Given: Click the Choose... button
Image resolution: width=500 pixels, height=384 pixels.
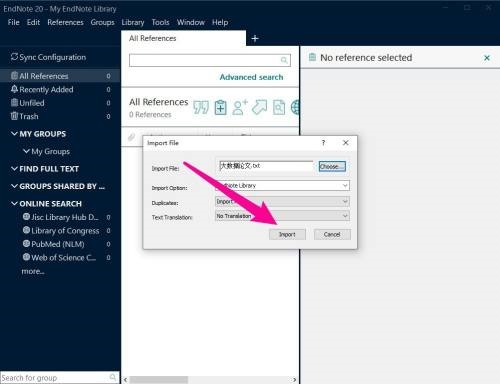Looking at the screenshot, I should tap(332, 166).
